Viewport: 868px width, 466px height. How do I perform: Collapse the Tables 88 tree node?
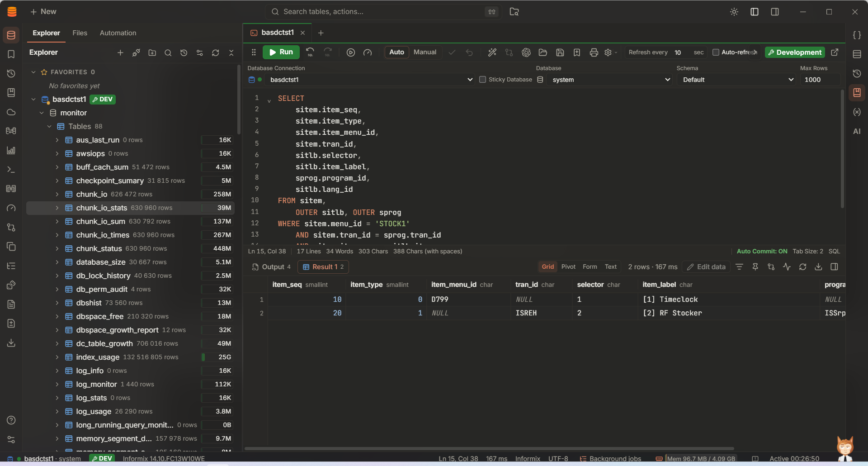(x=49, y=126)
